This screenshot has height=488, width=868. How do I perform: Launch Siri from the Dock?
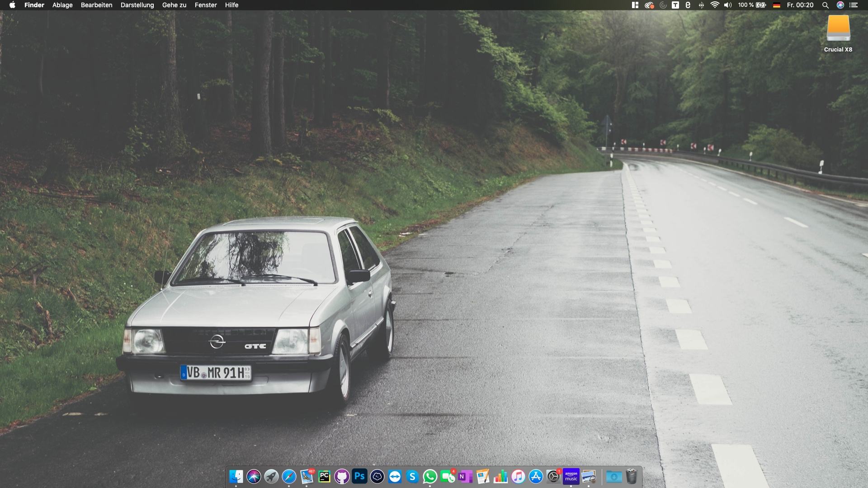[x=254, y=476]
